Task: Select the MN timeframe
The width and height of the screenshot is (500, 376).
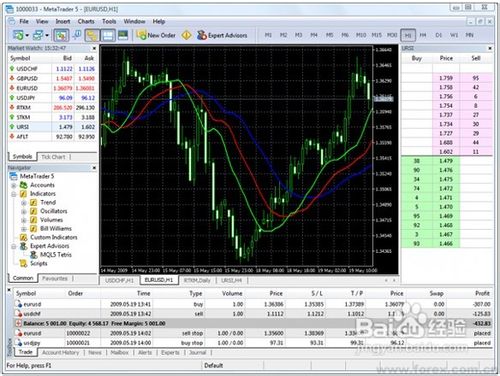Action: (470, 35)
